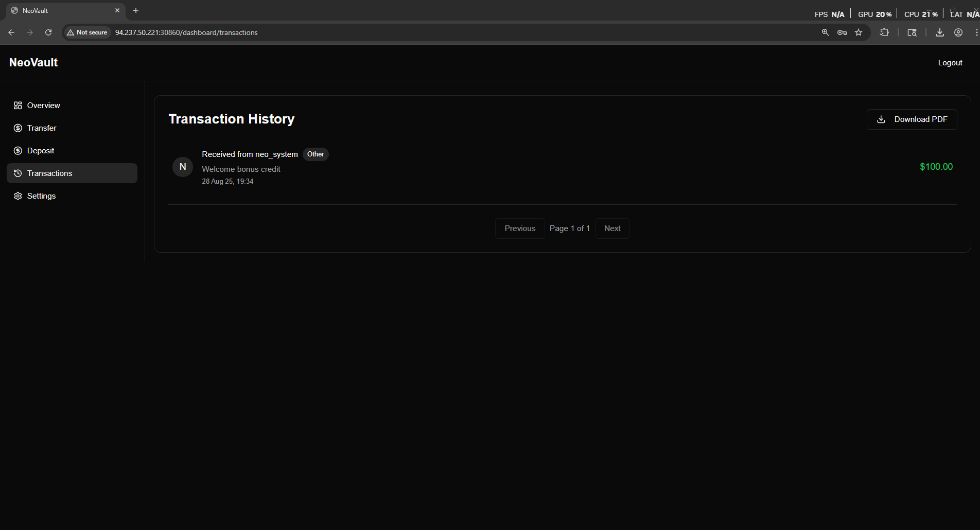Click the Other category badge
Image resolution: width=980 pixels, height=530 pixels.
[316, 154]
